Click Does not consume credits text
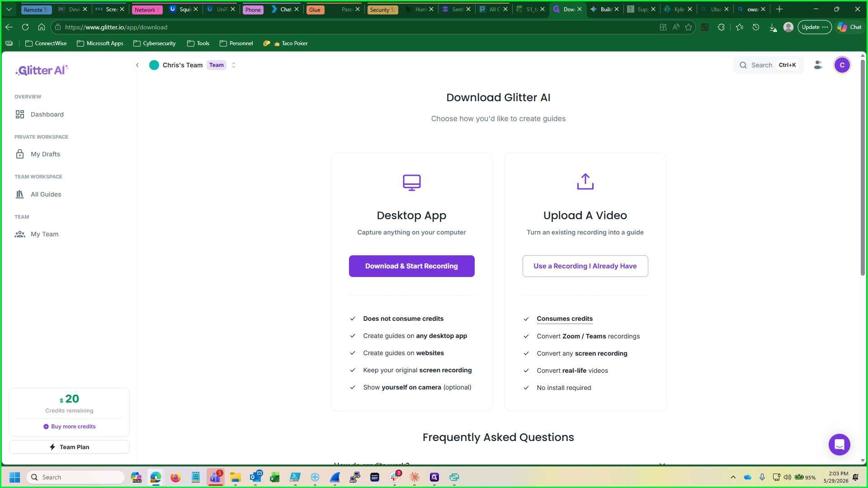The image size is (868, 488). (403, 319)
